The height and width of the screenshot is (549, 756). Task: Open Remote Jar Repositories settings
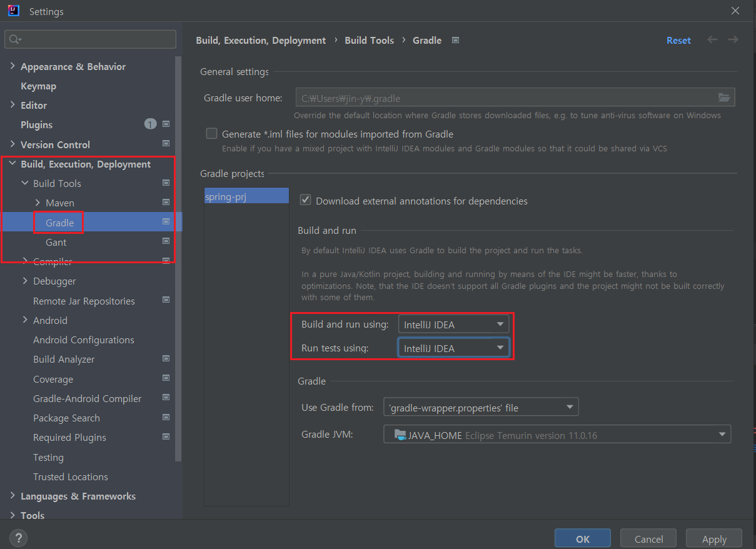(84, 301)
